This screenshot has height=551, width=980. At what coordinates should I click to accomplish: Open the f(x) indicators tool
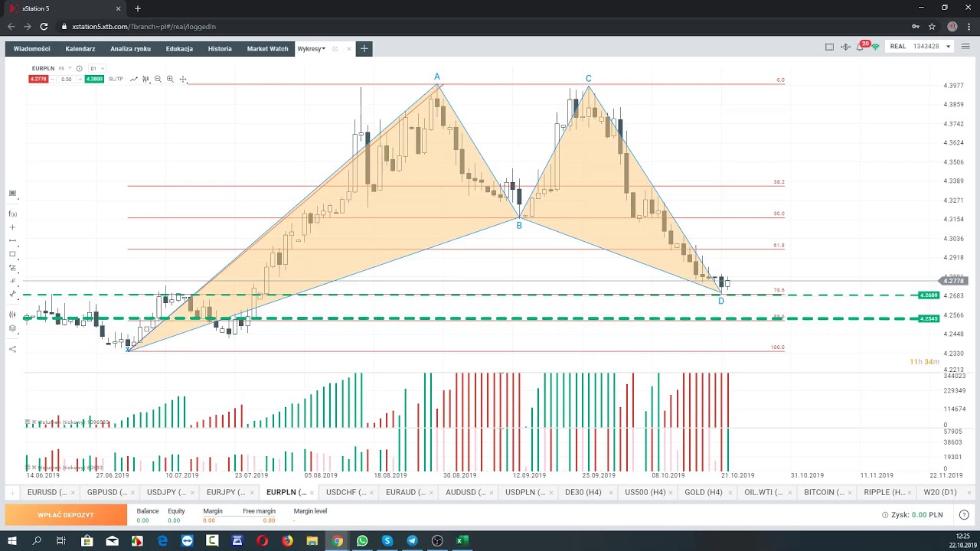point(12,214)
